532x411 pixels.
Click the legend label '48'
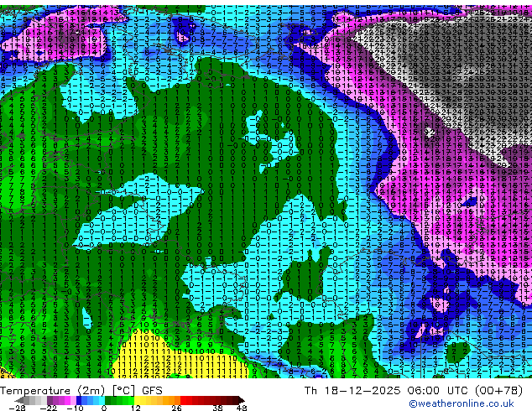pos(242,408)
